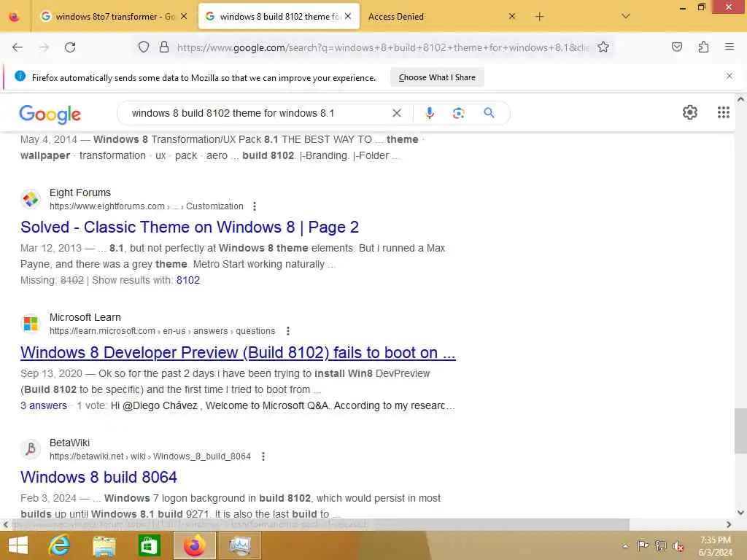747x560 pixels.
Task: Open the learn.microsoft.com answers breadcrumb URL
Action: point(163,331)
